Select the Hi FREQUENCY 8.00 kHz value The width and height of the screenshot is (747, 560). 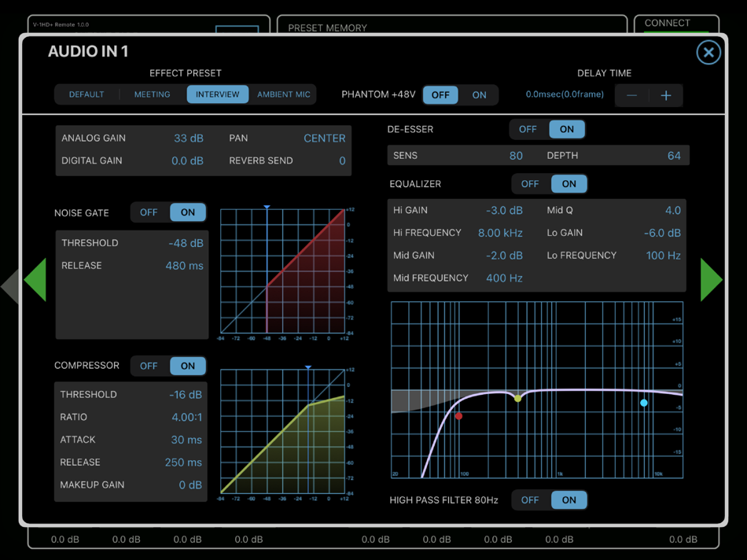pyautogui.click(x=500, y=233)
